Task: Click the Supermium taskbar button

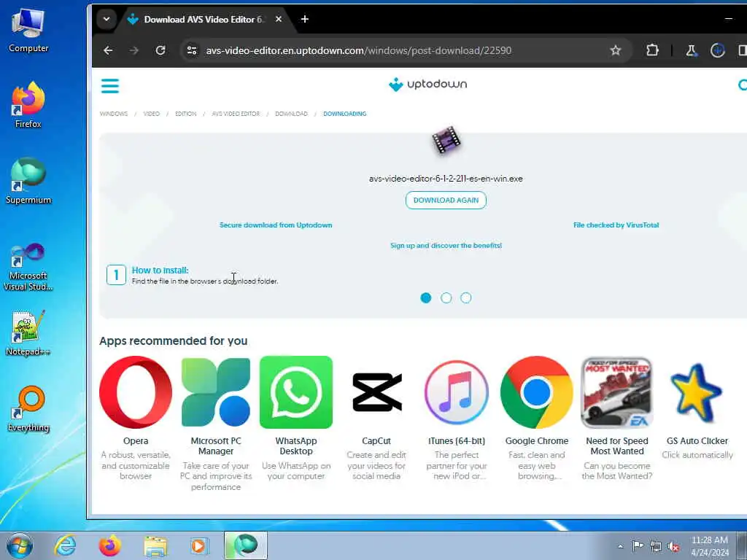Action: click(x=246, y=545)
